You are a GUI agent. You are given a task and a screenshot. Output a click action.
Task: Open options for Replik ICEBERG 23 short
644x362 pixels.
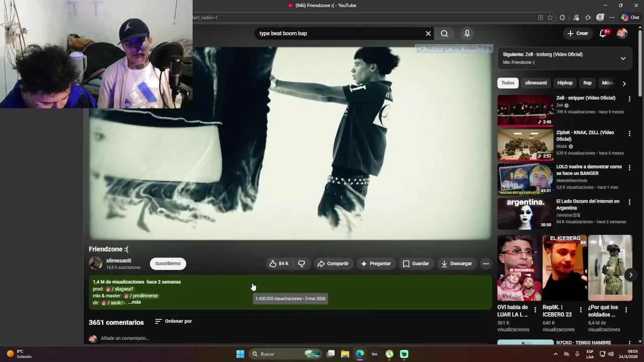point(581,310)
